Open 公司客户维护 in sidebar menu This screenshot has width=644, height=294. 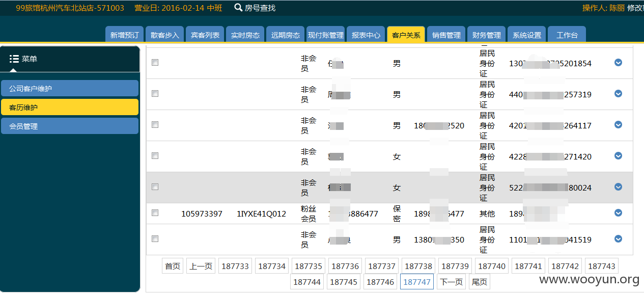(x=70, y=88)
